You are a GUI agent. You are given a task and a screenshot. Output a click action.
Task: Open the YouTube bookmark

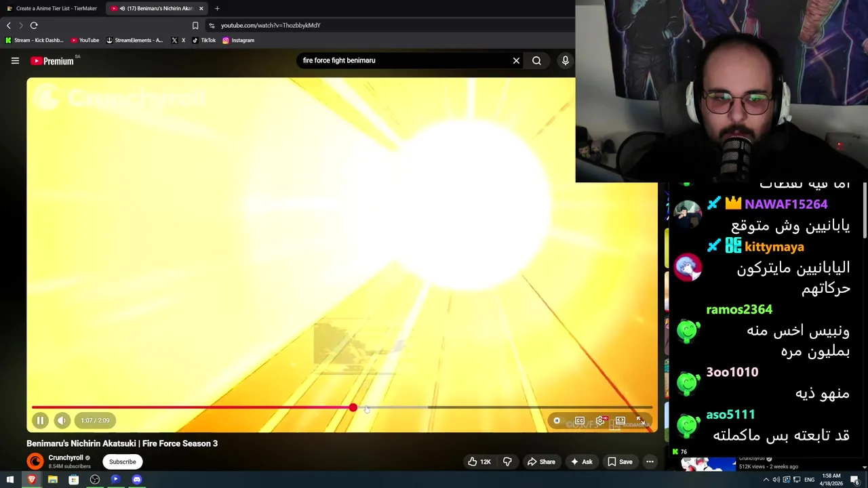85,40
